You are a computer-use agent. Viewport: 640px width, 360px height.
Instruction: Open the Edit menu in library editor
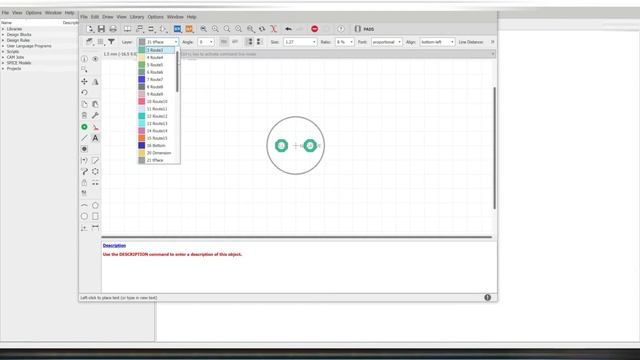tap(95, 17)
